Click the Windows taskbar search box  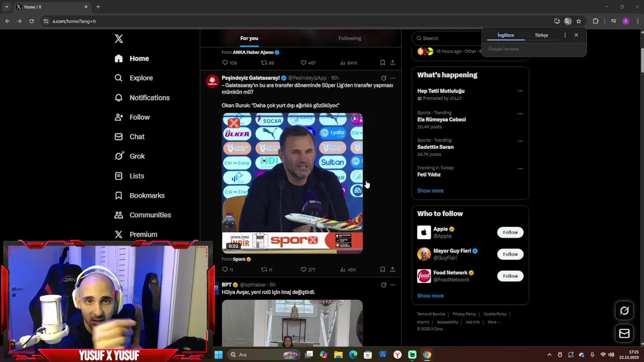pos(264,354)
